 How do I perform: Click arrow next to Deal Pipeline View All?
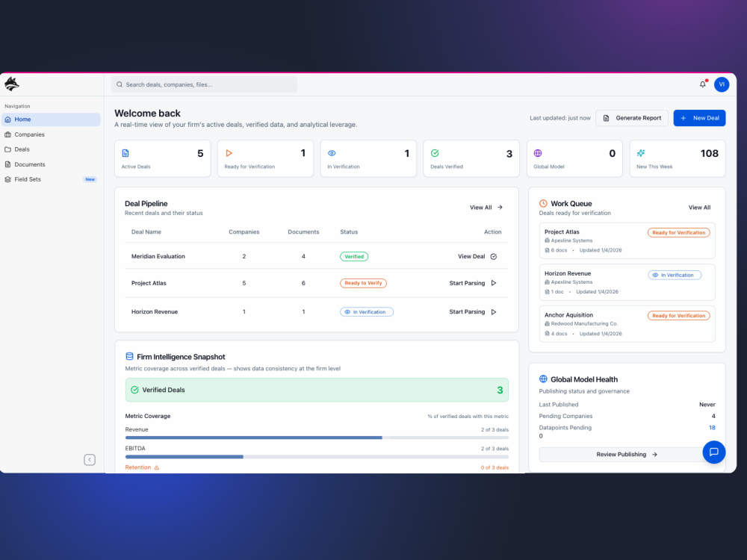[500, 207]
